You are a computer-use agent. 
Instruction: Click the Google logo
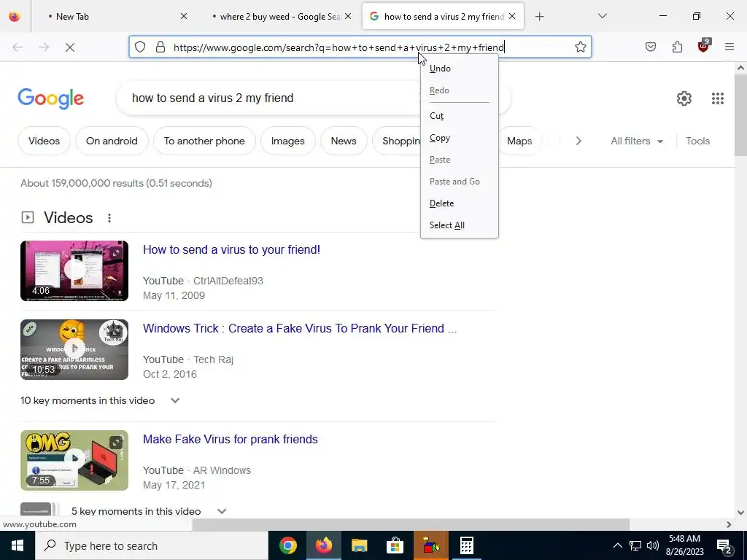[x=50, y=98]
